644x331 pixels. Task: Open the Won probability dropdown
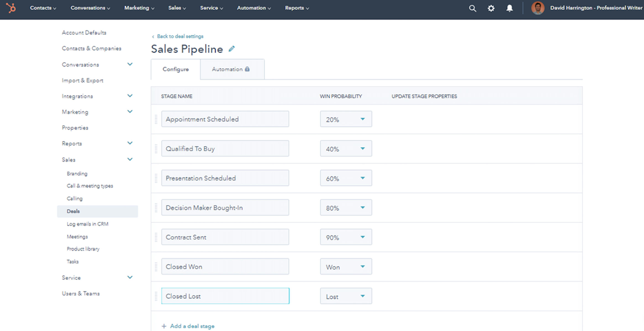pos(346,267)
